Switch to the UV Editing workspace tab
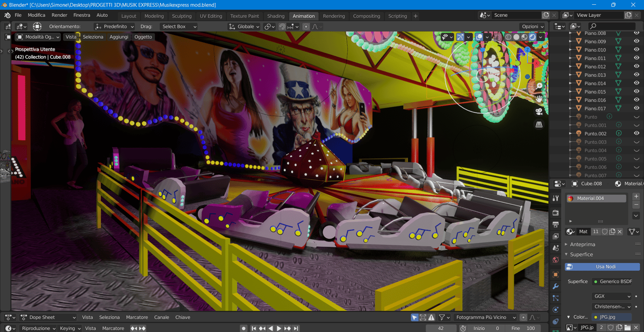 click(211, 16)
